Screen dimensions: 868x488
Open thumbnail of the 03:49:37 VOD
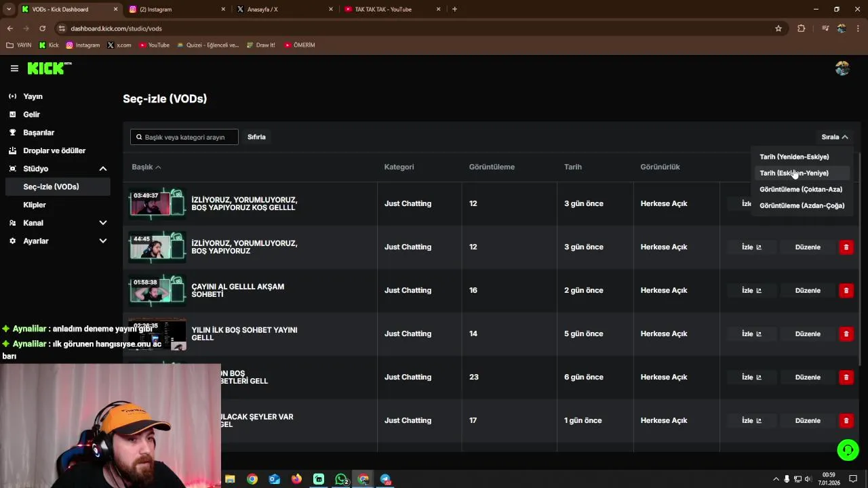[157, 203]
